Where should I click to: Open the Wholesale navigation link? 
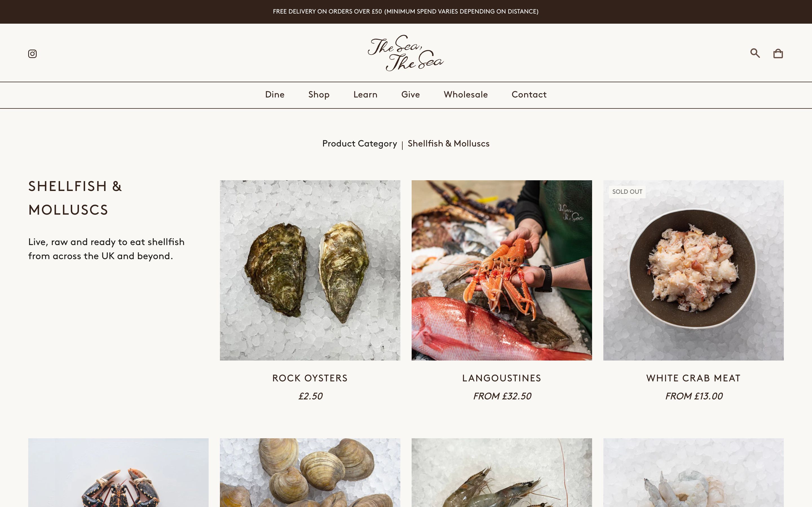click(x=466, y=95)
